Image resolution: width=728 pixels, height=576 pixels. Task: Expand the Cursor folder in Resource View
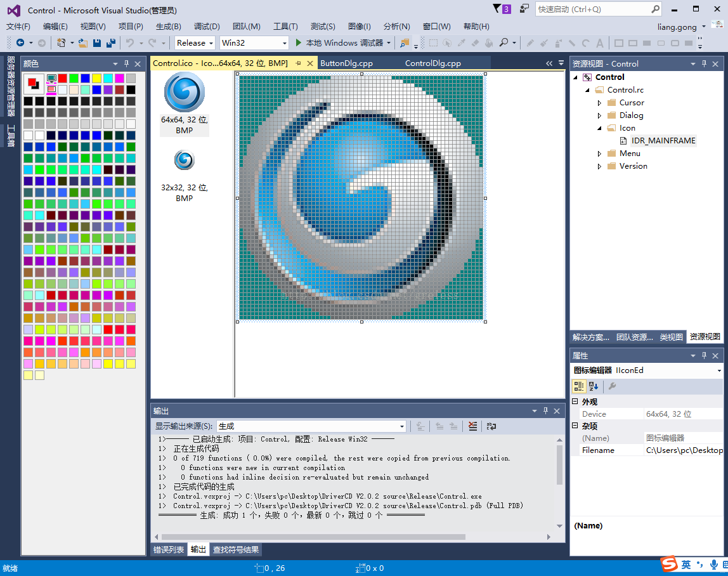pyautogui.click(x=599, y=103)
